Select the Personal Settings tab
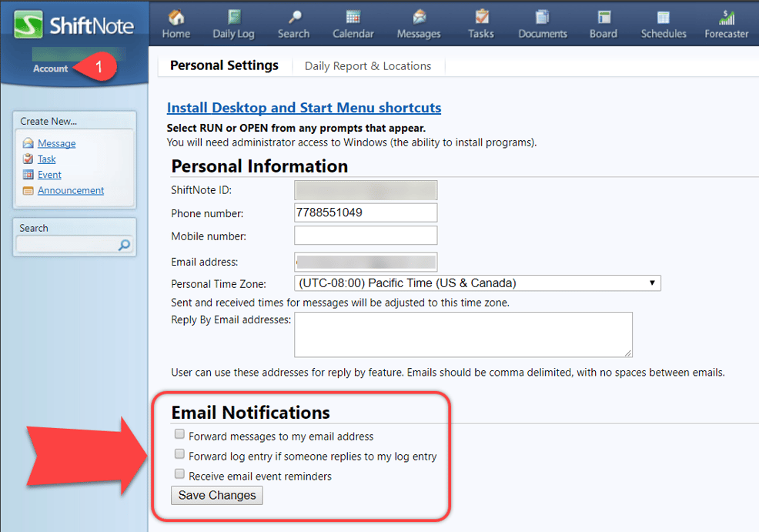This screenshot has height=532, width=759. [x=224, y=65]
